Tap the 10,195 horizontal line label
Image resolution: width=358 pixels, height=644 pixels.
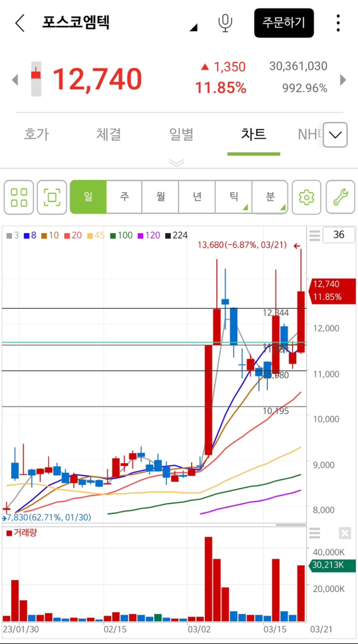(276, 411)
